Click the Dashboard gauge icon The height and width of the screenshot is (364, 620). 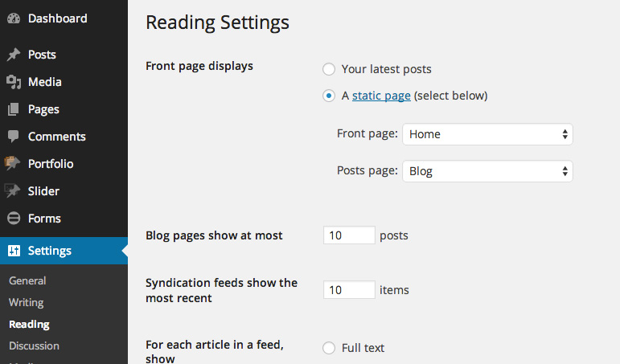(x=14, y=18)
